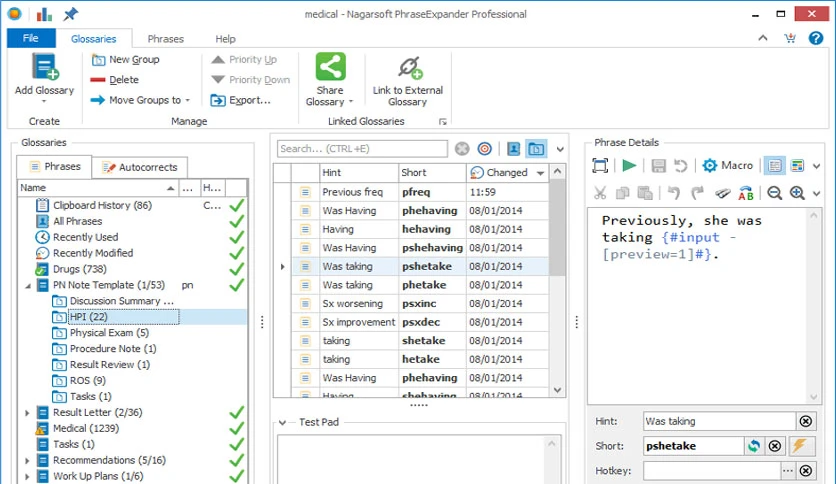Select the Physical Exam (5) group

coord(109,333)
